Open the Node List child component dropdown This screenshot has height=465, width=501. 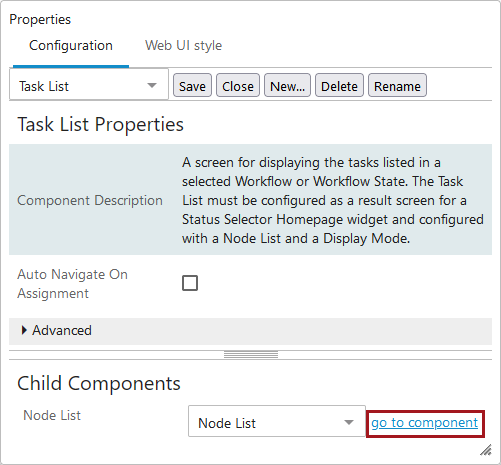277,421
